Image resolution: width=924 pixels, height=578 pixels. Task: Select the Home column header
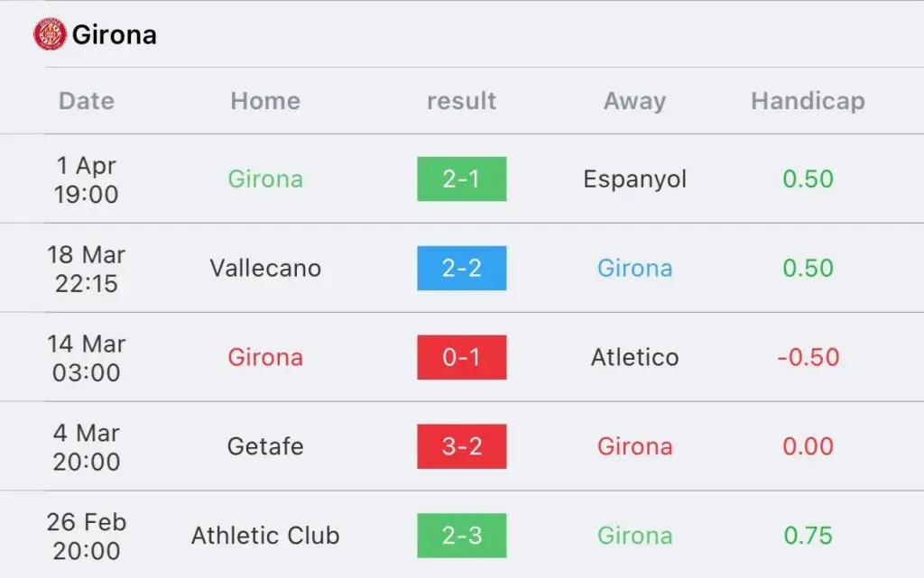click(x=265, y=101)
